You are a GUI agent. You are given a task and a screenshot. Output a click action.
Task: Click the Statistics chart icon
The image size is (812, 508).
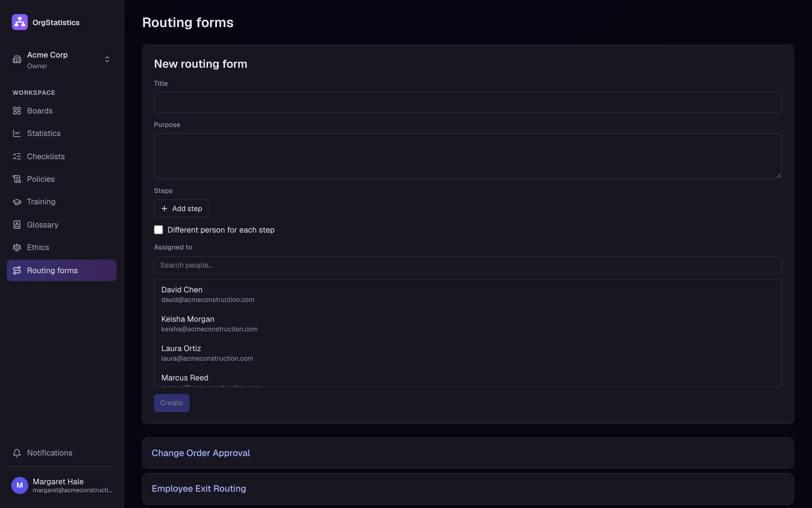[x=17, y=133]
